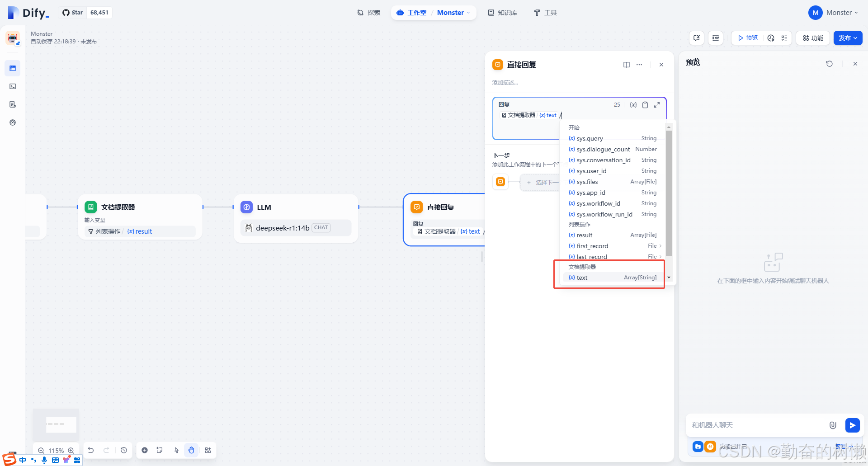Select the 直接回复 node on canvas
868x466 pixels.
point(444,220)
